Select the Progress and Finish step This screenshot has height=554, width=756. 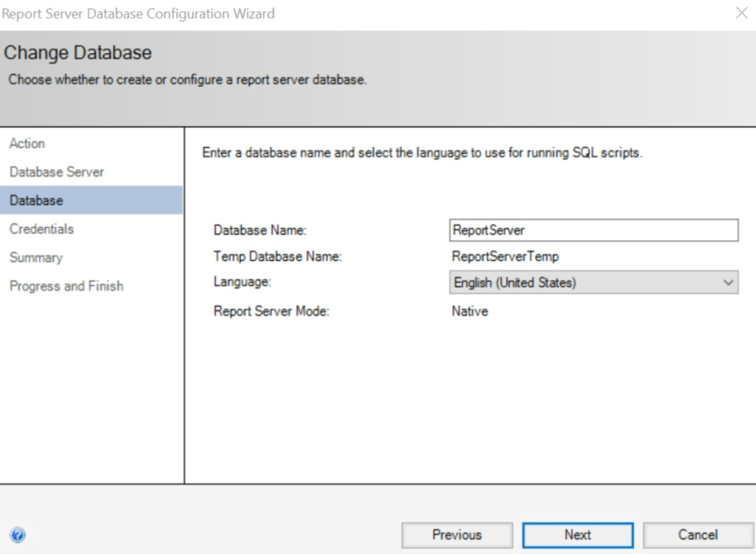(x=67, y=286)
